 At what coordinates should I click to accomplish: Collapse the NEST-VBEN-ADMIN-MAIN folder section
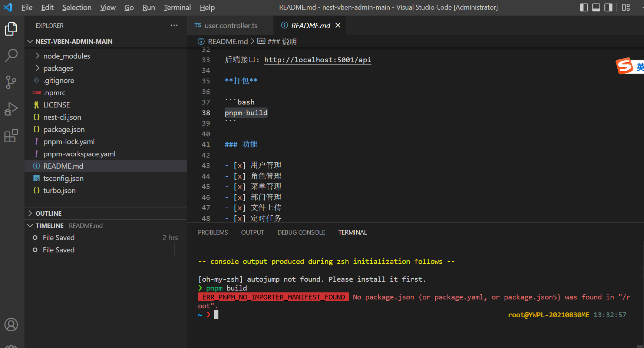[x=30, y=42]
